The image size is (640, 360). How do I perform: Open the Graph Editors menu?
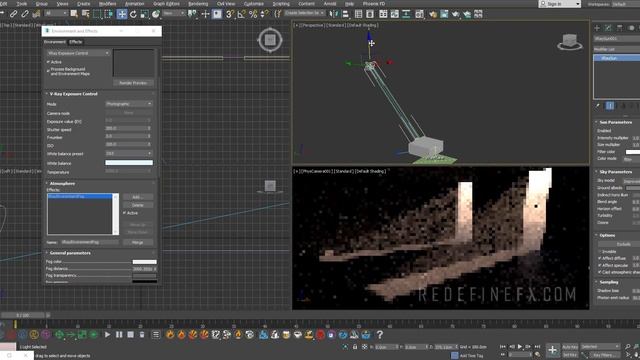coord(166,4)
